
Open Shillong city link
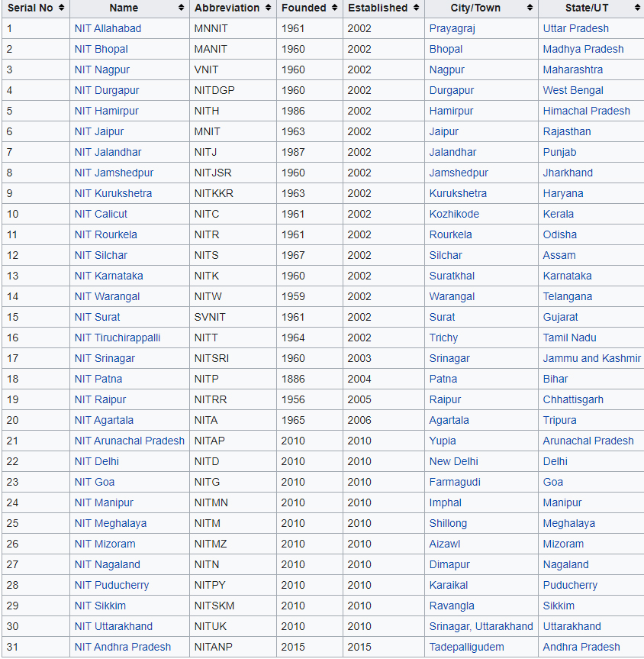tap(448, 523)
